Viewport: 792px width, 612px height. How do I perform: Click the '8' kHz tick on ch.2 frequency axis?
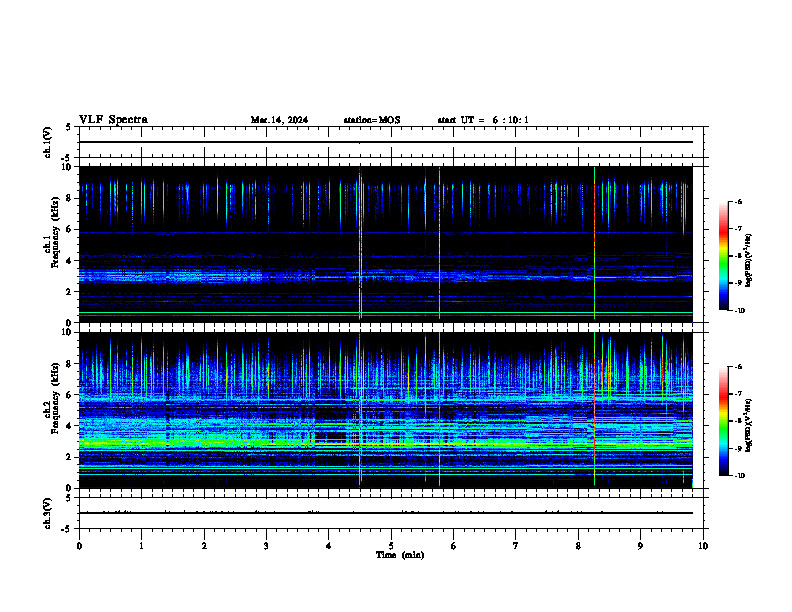pyautogui.click(x=69, y=364)
